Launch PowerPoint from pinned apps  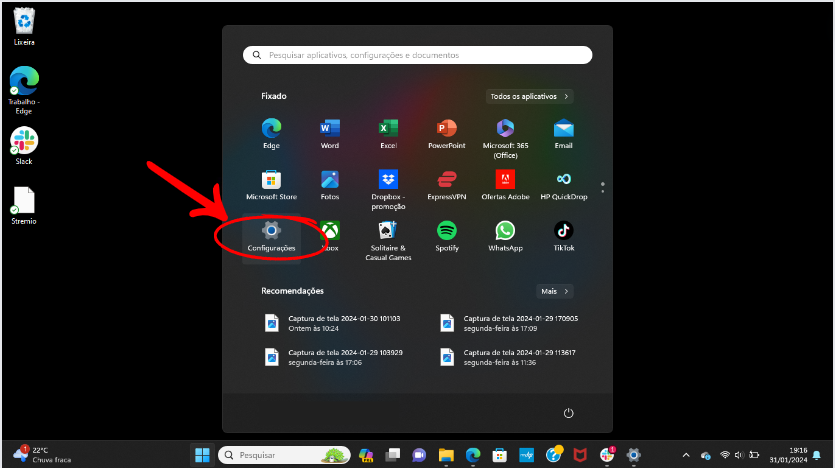tap(447, 134)
